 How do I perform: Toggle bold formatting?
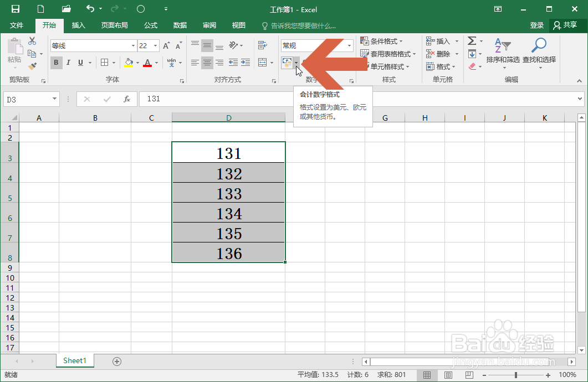[56, 63]
